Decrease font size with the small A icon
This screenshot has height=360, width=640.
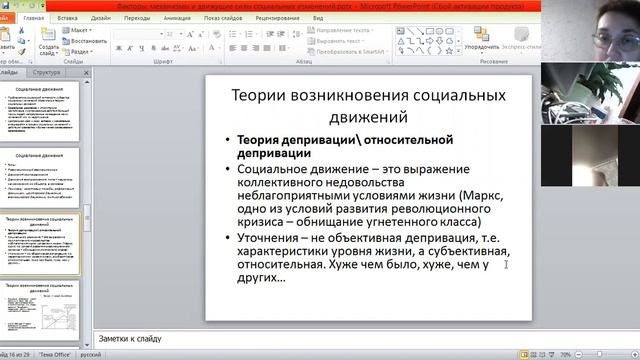(201, 34)
